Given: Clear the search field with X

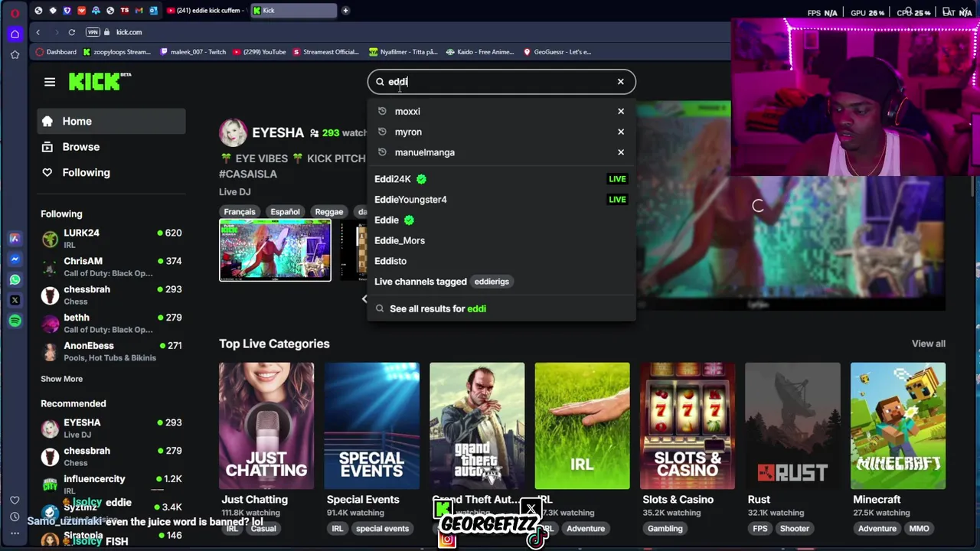Looking at the screenshot, I should pos(621,81).
